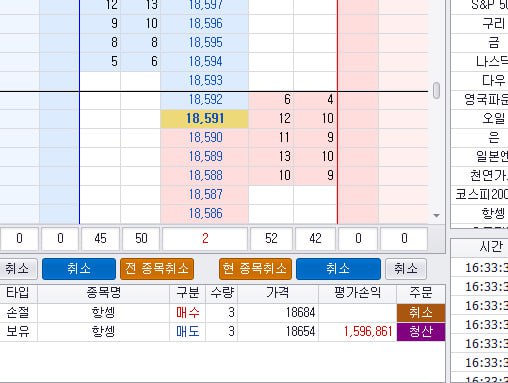Click the price cell 18,596
The height and width of the screenshot is (383, 508).
coord(205,24)
